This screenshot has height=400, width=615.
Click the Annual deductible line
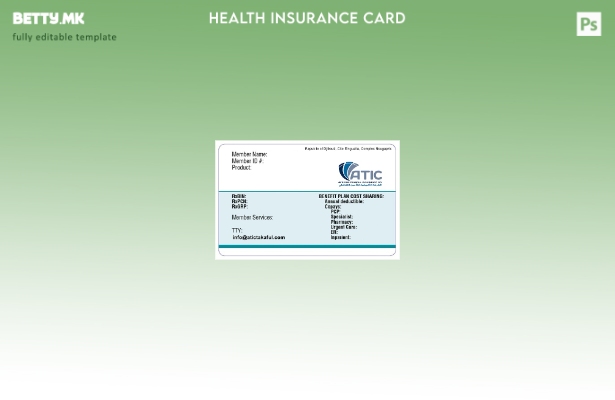tap(344, 201)
